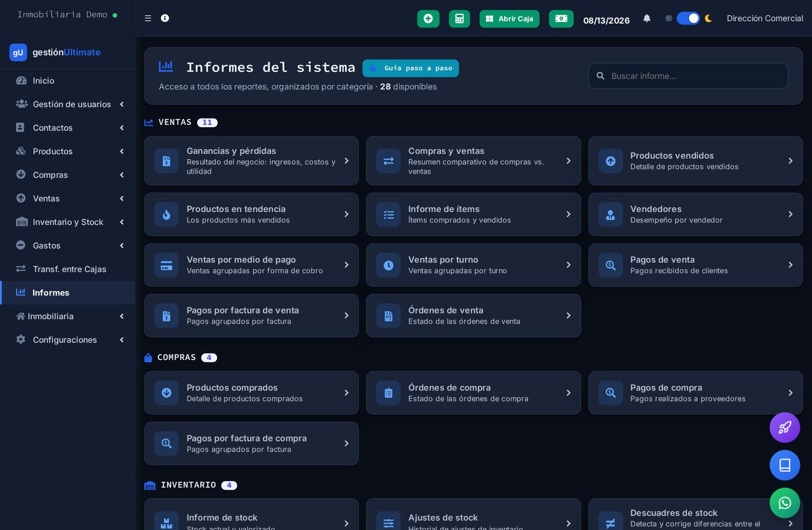Click the 08/13/2026 date in header
Image resolution: width=812 pixels, height=530 pixels.
coord(606,20)
